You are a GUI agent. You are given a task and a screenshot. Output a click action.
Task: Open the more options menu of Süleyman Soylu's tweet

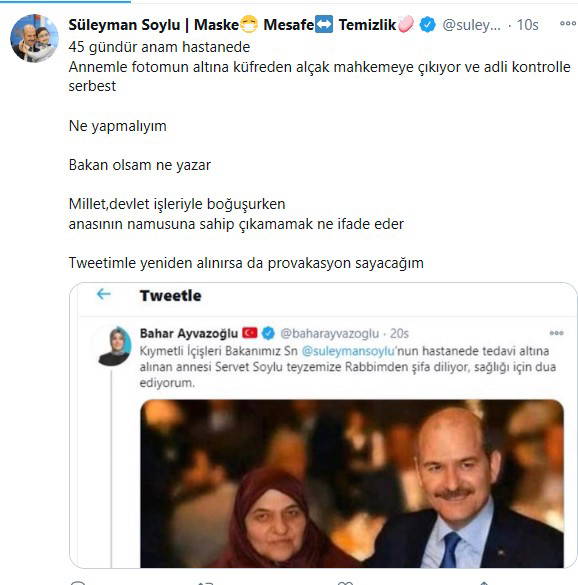pos(568,24)
